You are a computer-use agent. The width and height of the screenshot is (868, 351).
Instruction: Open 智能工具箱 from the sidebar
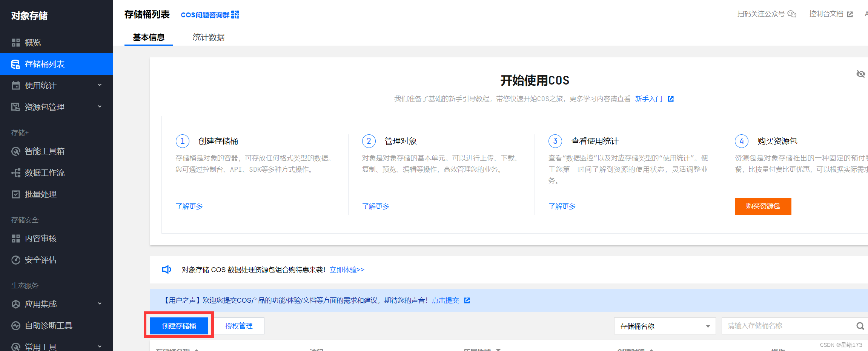coord(15,151)
